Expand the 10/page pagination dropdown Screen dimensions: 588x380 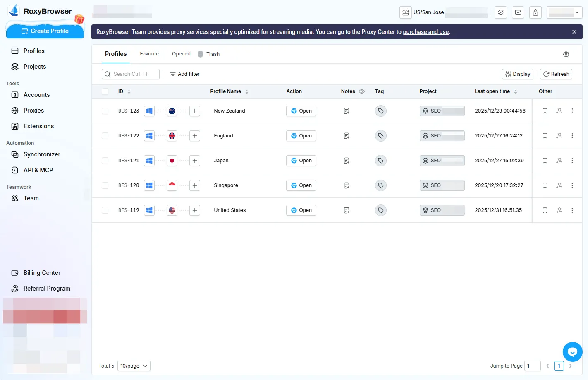(x=134, y=366)
